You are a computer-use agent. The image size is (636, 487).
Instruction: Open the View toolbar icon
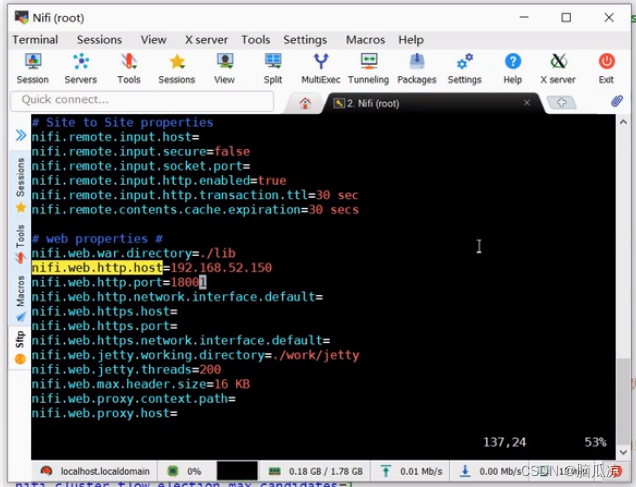click(x=224, y=69)
